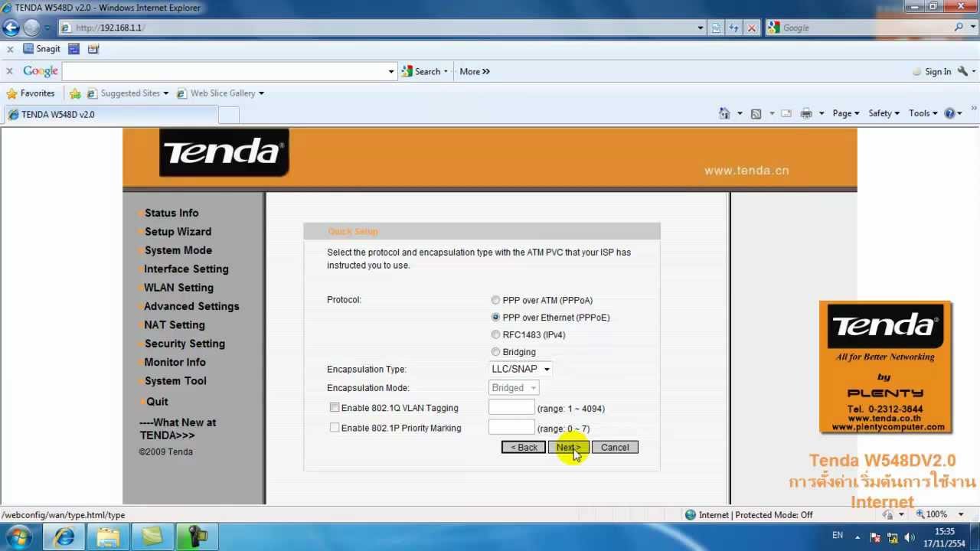This screenshot has height=551, width=980.
Task: Open Encapsulation Type LLC/SNAP dropdown
Action: 521,369
